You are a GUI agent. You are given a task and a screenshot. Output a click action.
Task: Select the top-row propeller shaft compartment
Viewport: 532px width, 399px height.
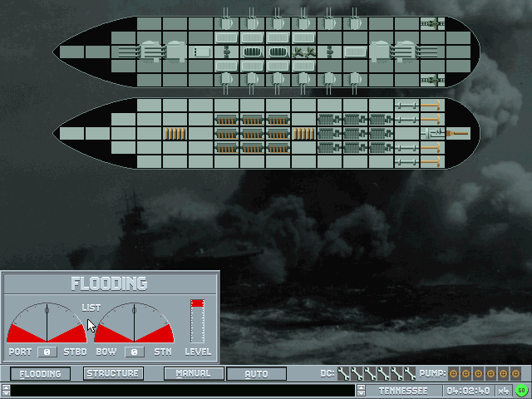(406, 106)
